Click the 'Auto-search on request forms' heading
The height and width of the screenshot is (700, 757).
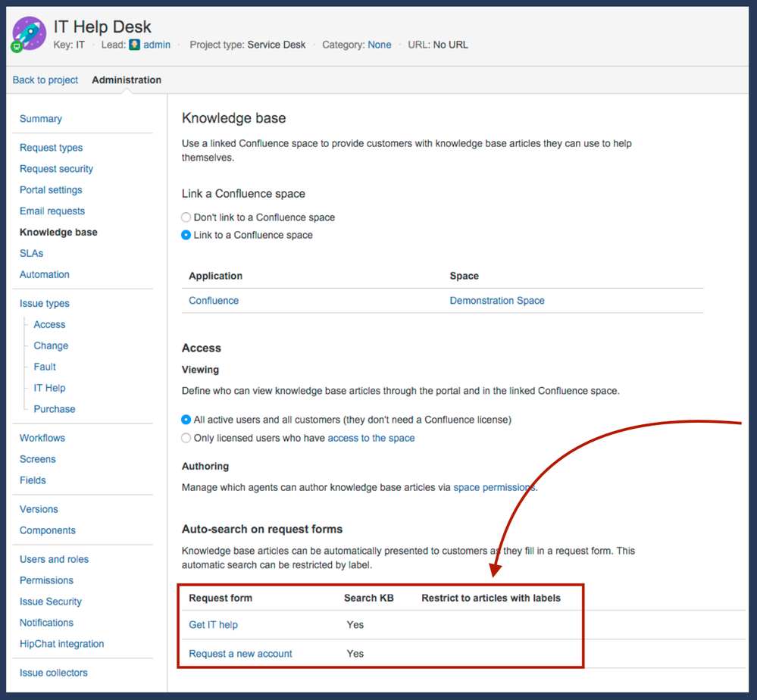pyautogui.click(x=262, y=530)
